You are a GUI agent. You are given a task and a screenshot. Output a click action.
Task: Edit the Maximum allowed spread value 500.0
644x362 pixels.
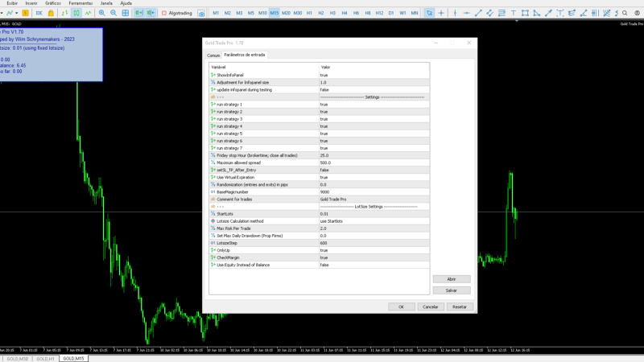(x=374, y=163)
